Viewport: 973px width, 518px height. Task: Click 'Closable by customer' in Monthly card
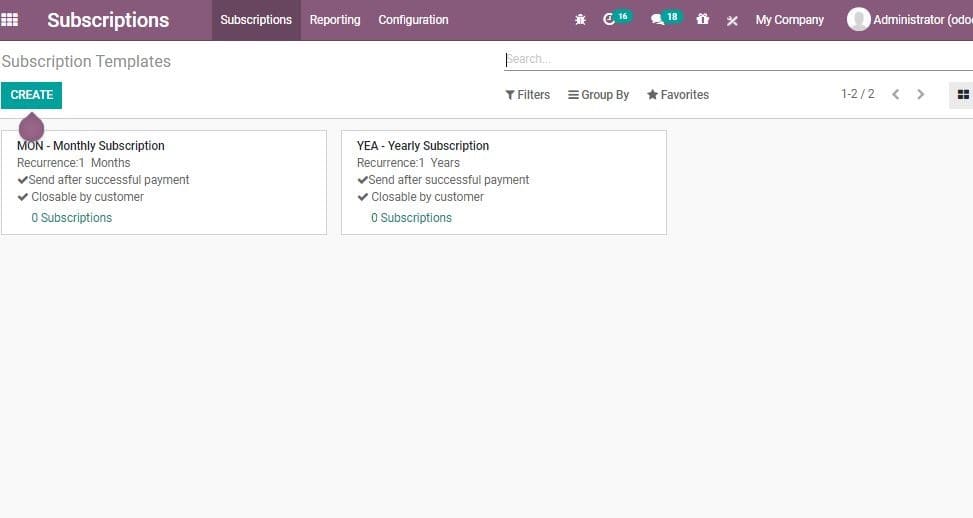87,197
